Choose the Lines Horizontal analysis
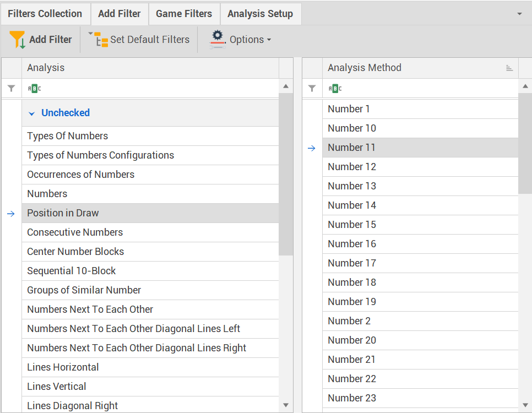Screen dimensions: 532x413 point(63,367)
